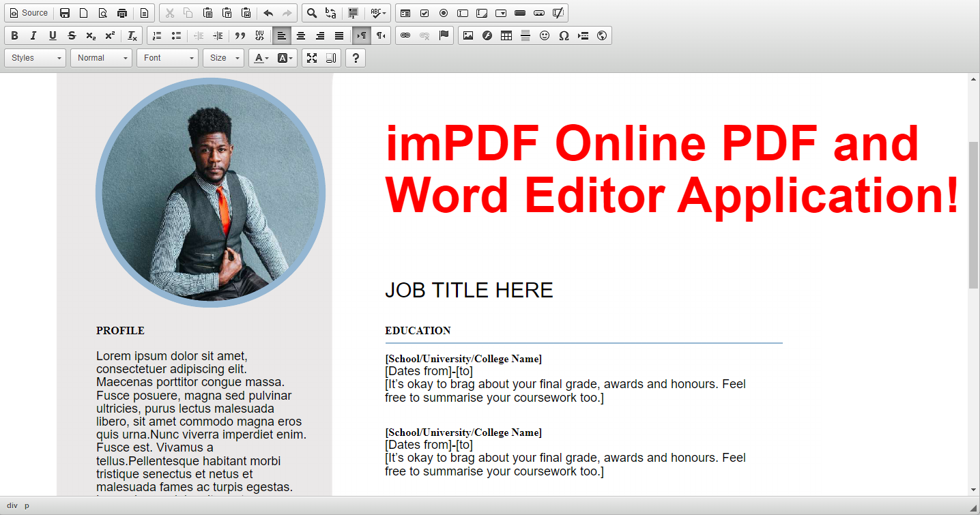The image size is (980, 515).
Task: Open the Templates dialog
Action: (144, 13)
